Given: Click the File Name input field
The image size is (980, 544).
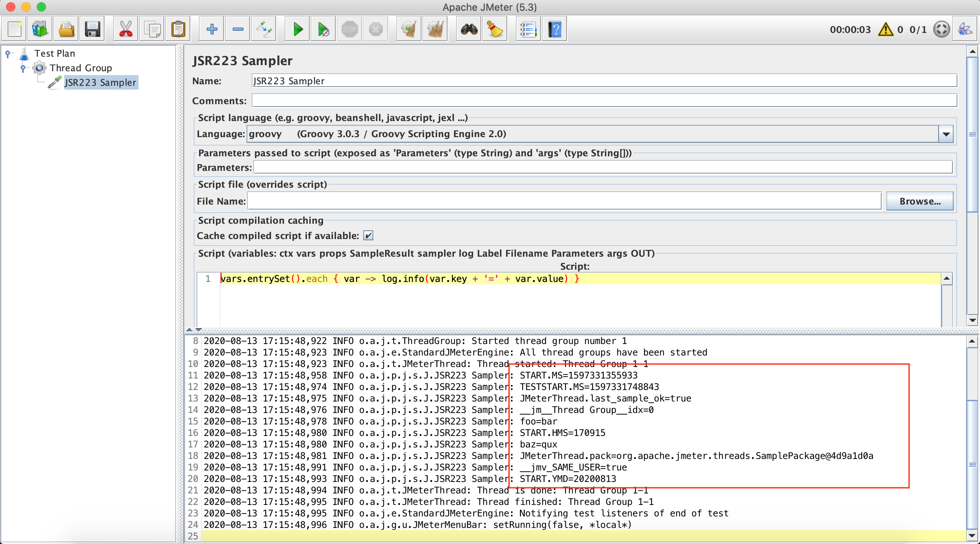Looking at the screenshot, I should coord(564,202).
